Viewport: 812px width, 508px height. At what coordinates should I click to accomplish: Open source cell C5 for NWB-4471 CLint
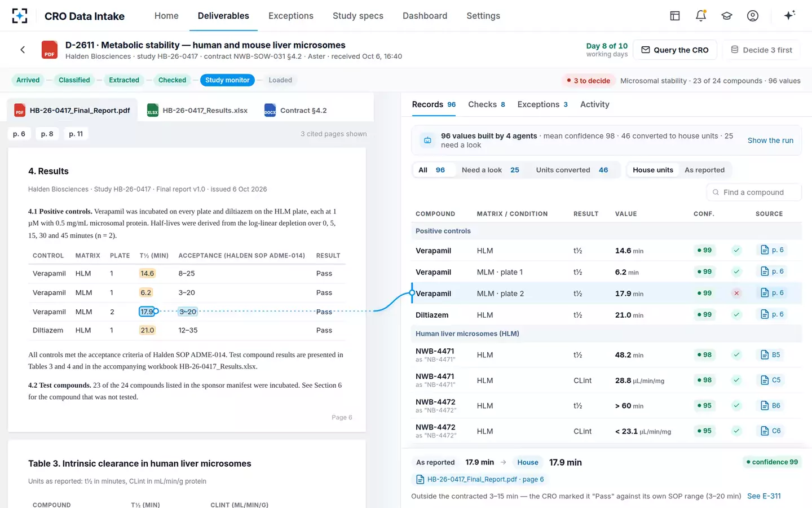pos(770,380)
